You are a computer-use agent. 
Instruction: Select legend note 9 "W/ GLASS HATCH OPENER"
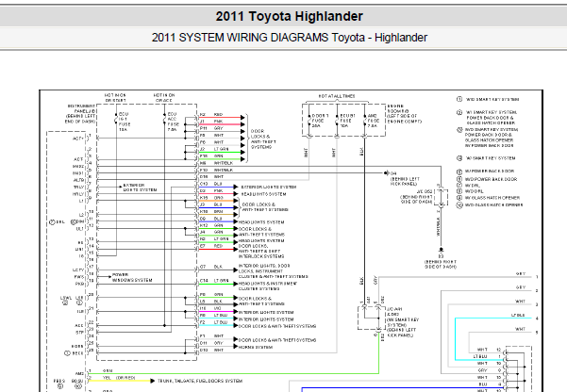click(488, 198)
